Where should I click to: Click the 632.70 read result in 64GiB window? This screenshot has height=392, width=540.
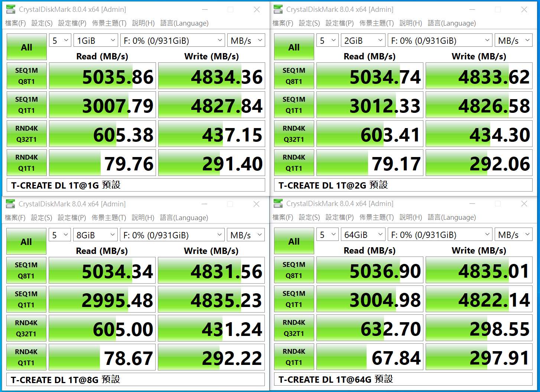pos(370,328)
